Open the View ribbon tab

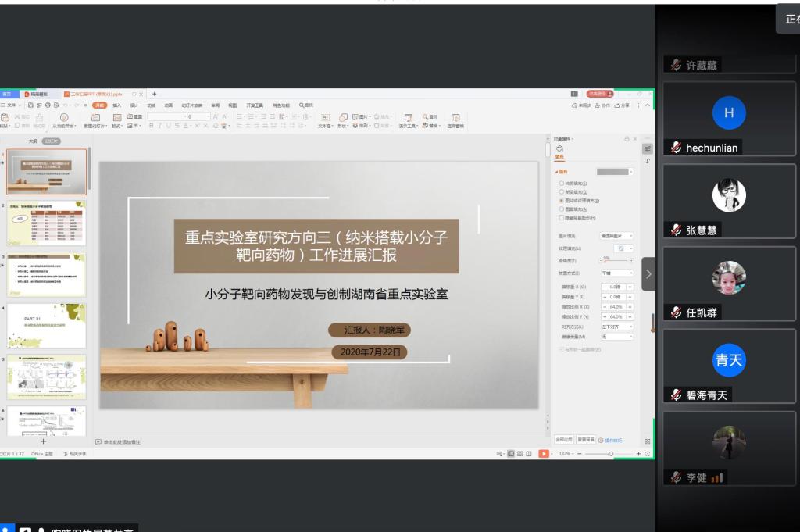coord(232,105)
